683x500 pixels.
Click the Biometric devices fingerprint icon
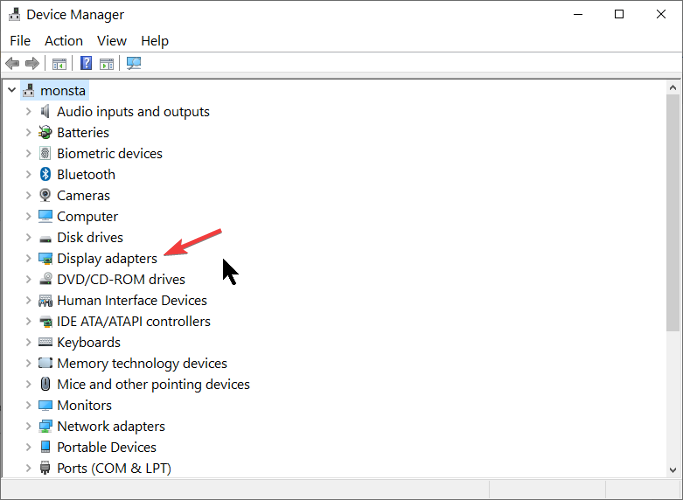coord(45,153)
